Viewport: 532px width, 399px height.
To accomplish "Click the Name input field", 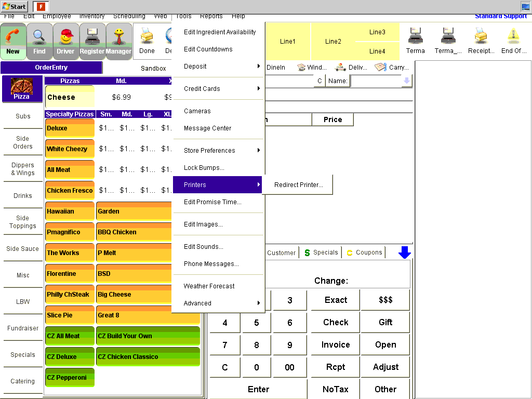I will [x=376, y=81].
